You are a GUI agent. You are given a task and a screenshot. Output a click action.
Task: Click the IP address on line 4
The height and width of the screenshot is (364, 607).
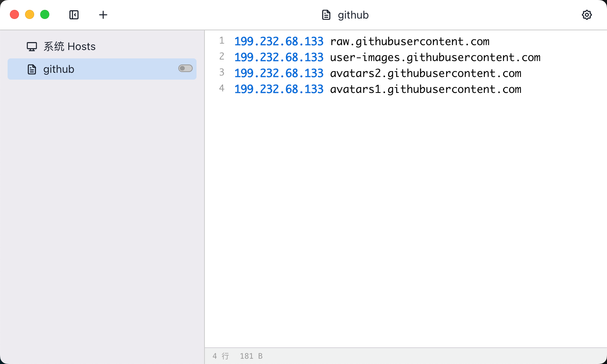click(279, 89)
